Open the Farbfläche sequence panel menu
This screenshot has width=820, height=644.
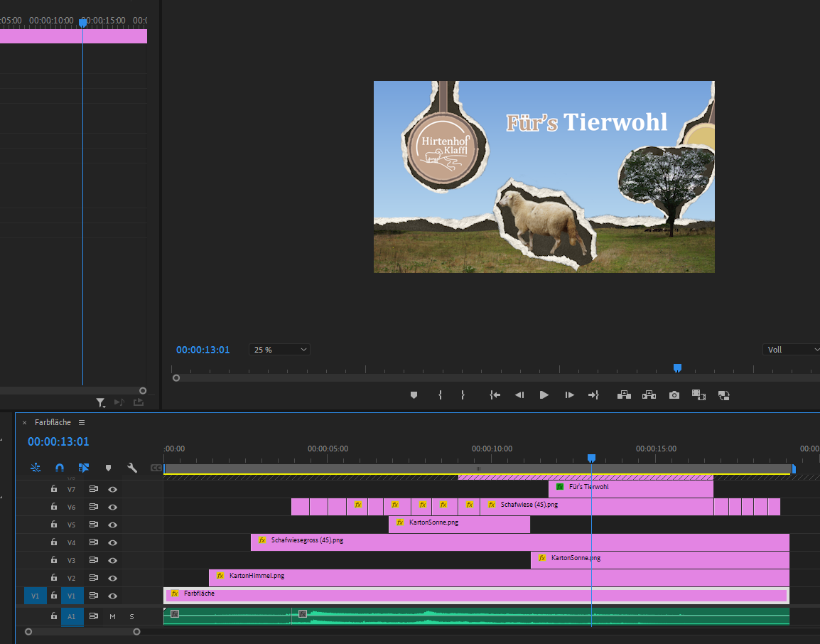tap(82, 422)
